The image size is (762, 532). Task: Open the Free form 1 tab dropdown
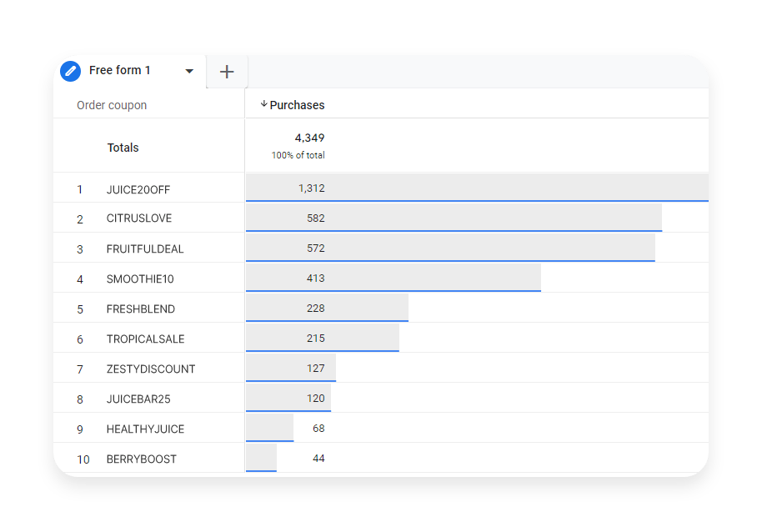[189, 72]
